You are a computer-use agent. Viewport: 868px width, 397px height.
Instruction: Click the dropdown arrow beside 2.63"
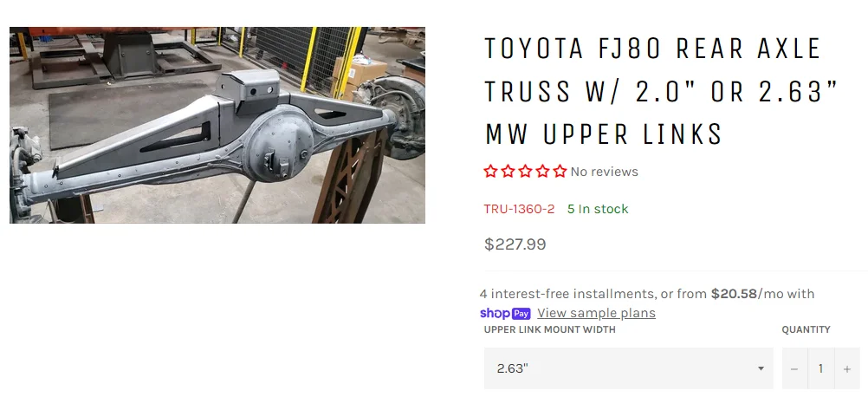[761, 368]
